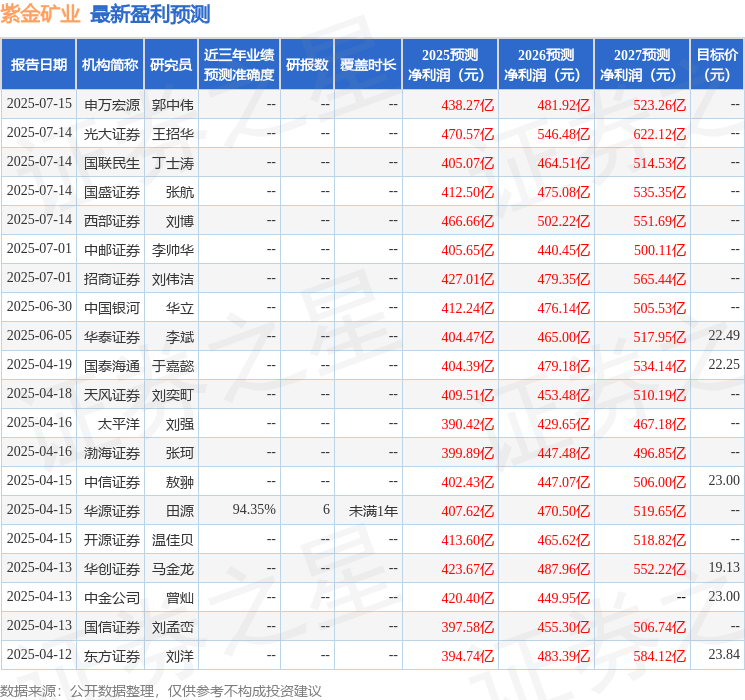Click the 475.08亿 forecast value
The width and height of the screenshot is (745, 700).
pyautogui.click(x=564, y=192)
